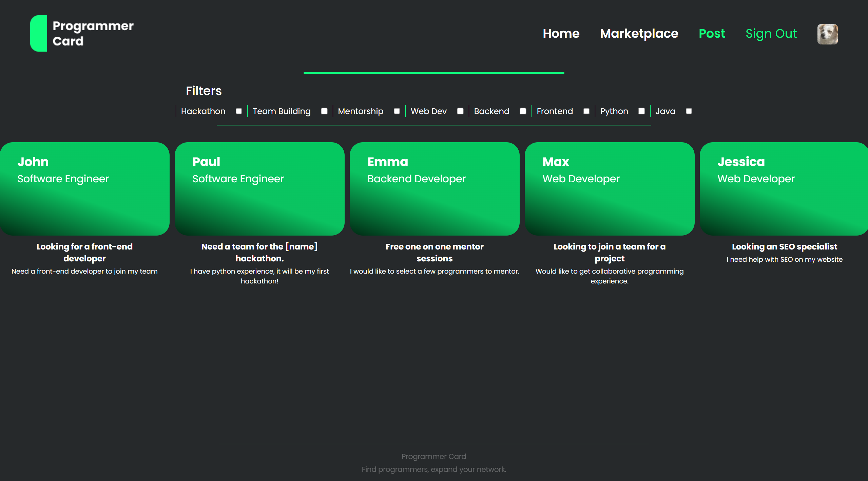This screenshot has height=481, width=868.
Task: Check the Frontend filter checkbox
Action: coord(586,111)
